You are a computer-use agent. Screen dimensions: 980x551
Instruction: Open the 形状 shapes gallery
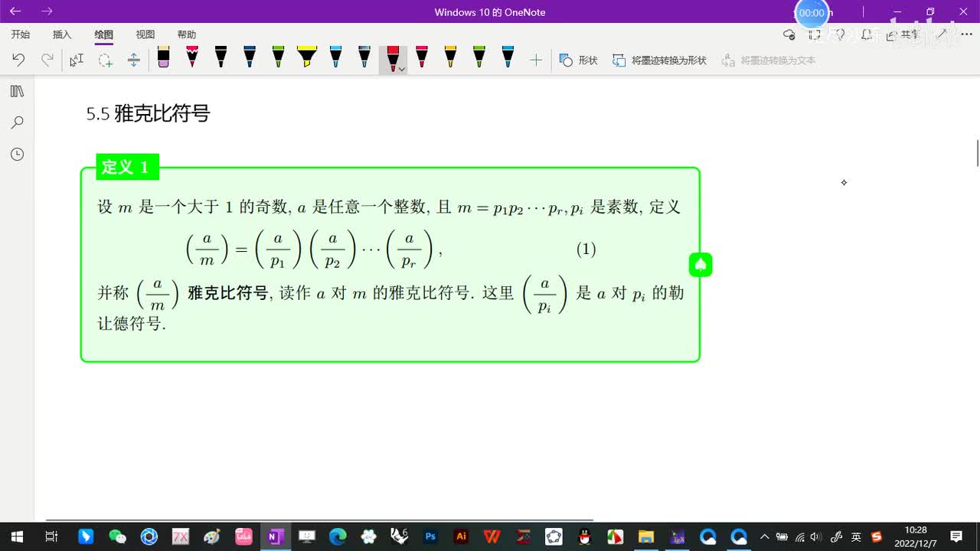[x=579, y=60]
